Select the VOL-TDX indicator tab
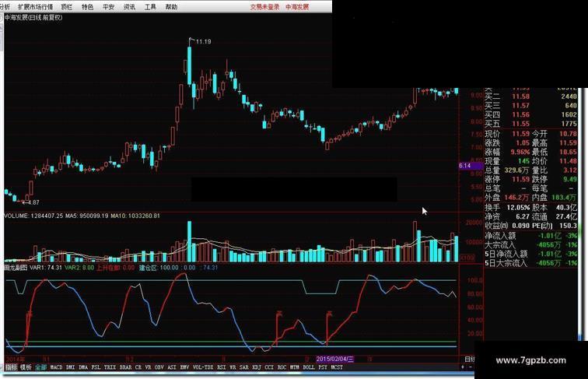The height and width of the screenshot is (379, 588). point(203,367)
